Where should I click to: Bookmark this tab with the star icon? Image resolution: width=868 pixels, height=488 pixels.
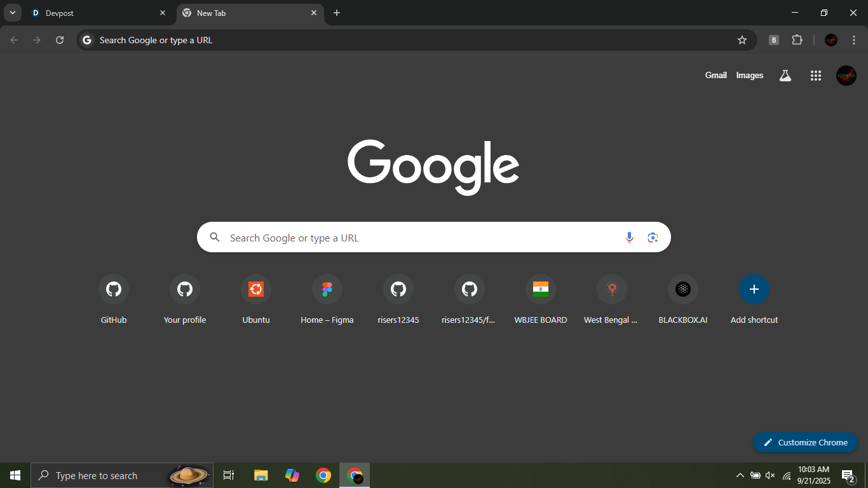pyautogui.click(x=742, y=40)
